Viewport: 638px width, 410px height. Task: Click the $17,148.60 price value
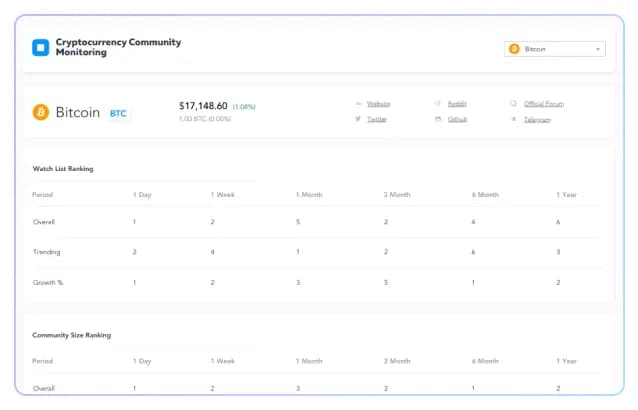tap(203, 106)
